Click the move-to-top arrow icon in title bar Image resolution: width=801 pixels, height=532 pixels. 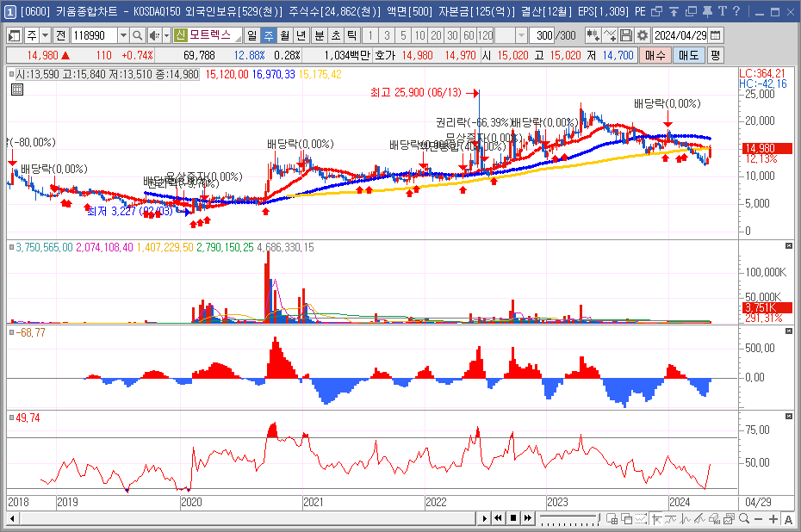(674, 10)
